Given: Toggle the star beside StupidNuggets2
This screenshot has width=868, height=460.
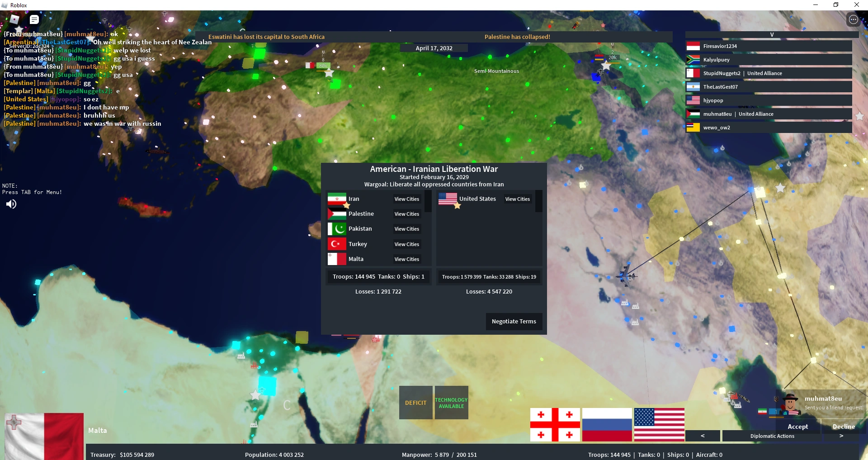Looking at the screenshot, I should tap(860, 73).
